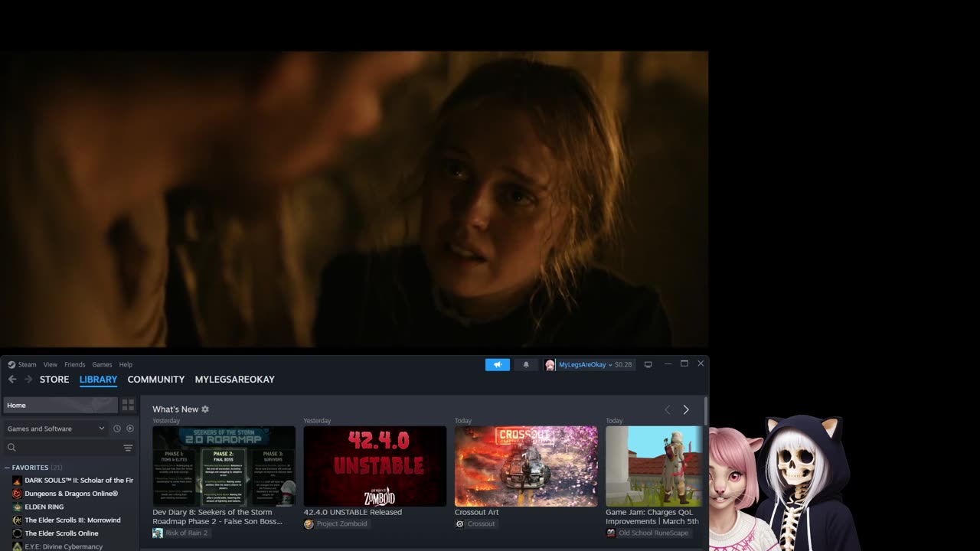
Task: Click the ELDEN RING game icon
Action: pyautogui.click(x=17, y=507)
